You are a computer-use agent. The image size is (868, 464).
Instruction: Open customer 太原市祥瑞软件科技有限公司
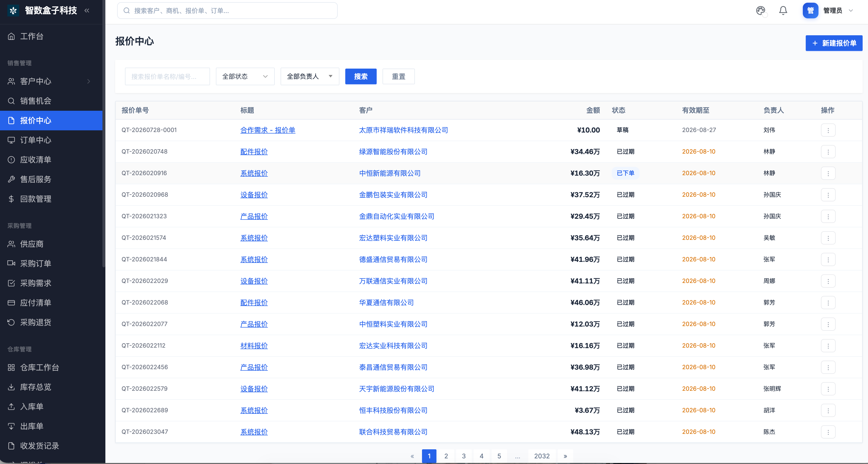point(403,130)
